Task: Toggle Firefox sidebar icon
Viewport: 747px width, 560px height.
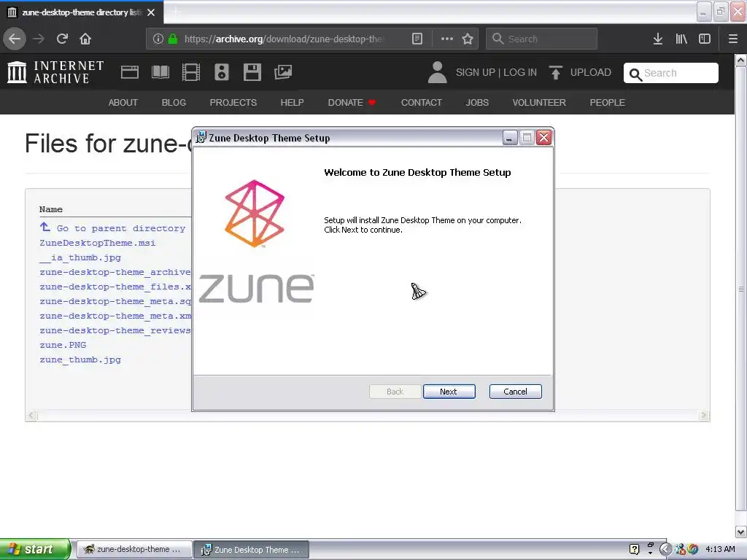Action: coord(705,39)
